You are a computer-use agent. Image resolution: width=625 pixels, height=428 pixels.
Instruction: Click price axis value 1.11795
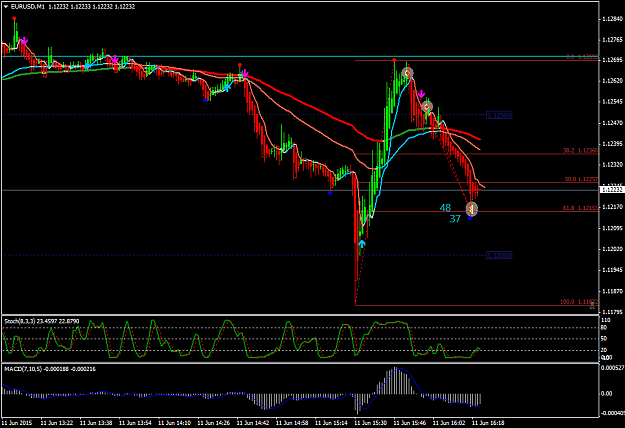point(612,312)
